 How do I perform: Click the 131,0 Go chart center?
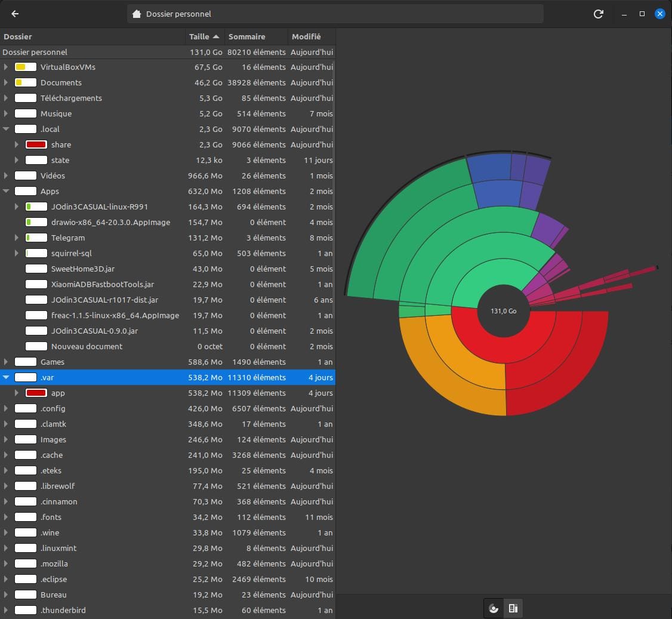point(504,311)
